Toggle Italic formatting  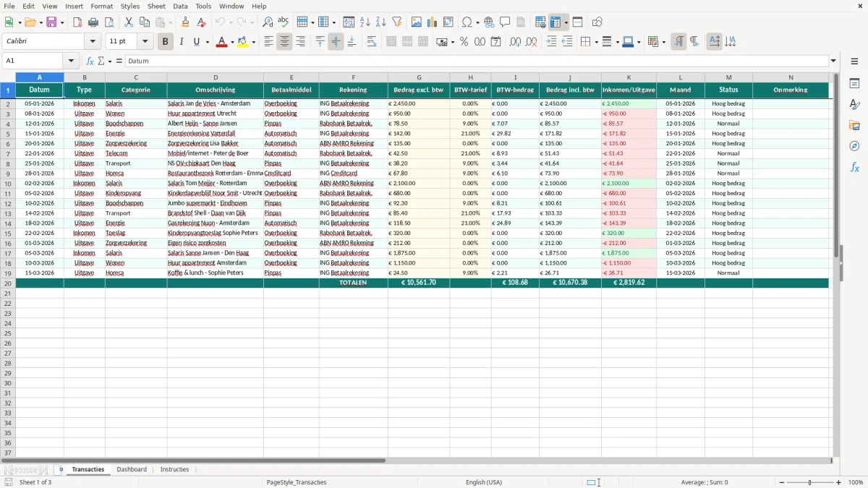(181, 42)
